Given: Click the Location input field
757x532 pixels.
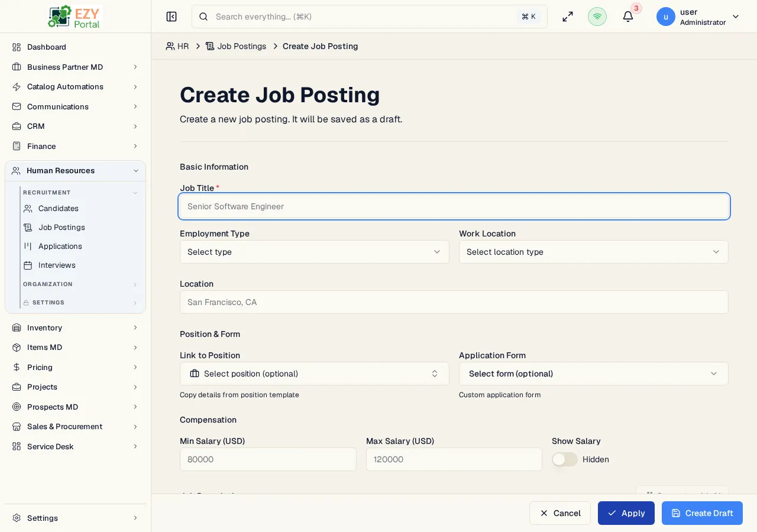Looking at the screenshot, I should [x=454, y=302].
